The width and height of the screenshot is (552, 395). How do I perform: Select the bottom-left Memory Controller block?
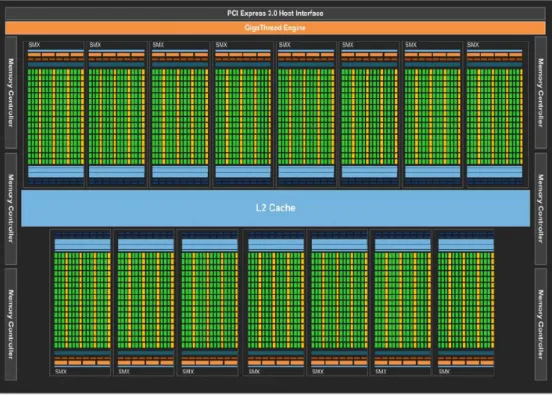(x=11, y=324)
